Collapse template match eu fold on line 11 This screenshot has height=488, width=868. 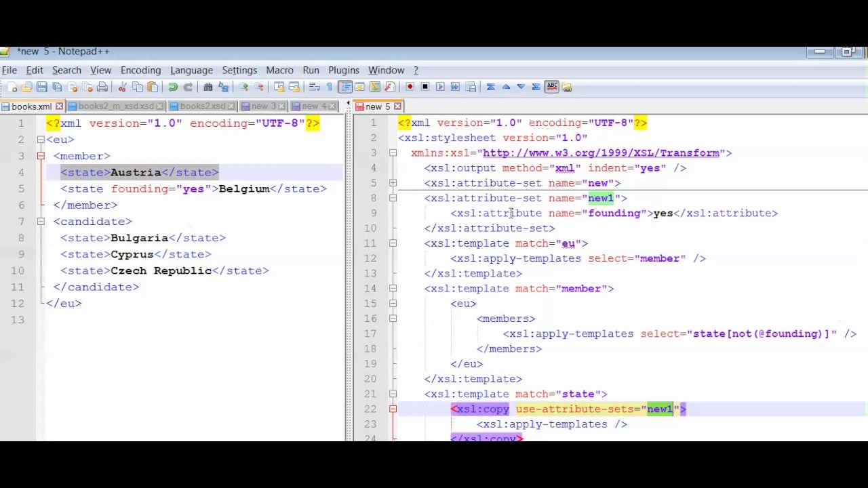pyautogui.click(x=393, y=243)
